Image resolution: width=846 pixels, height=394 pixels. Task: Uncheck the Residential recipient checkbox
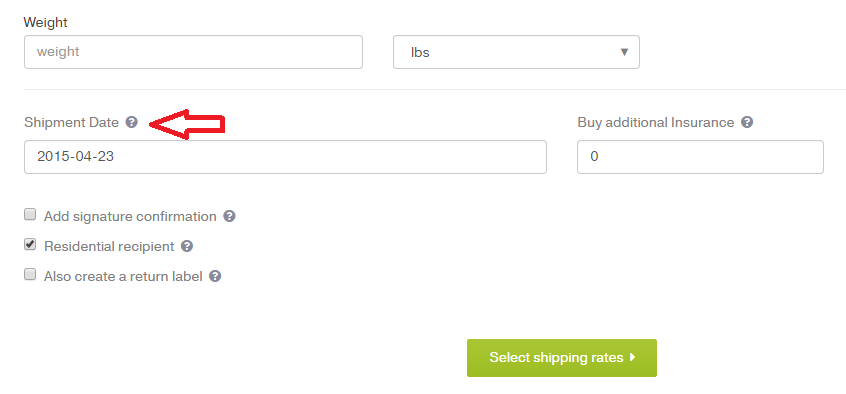click(30, 244)
